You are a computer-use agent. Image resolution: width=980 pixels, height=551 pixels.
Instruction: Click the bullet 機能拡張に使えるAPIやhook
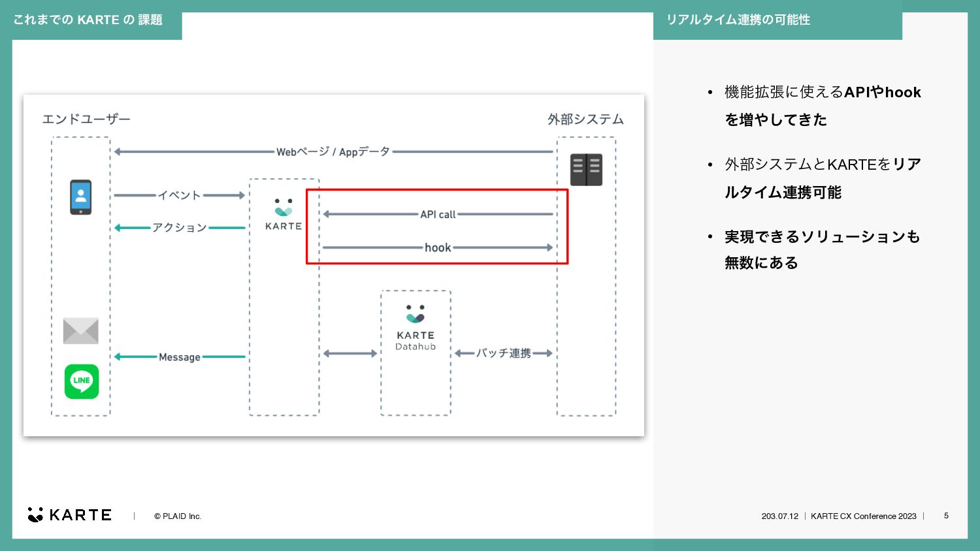[823, 92]
